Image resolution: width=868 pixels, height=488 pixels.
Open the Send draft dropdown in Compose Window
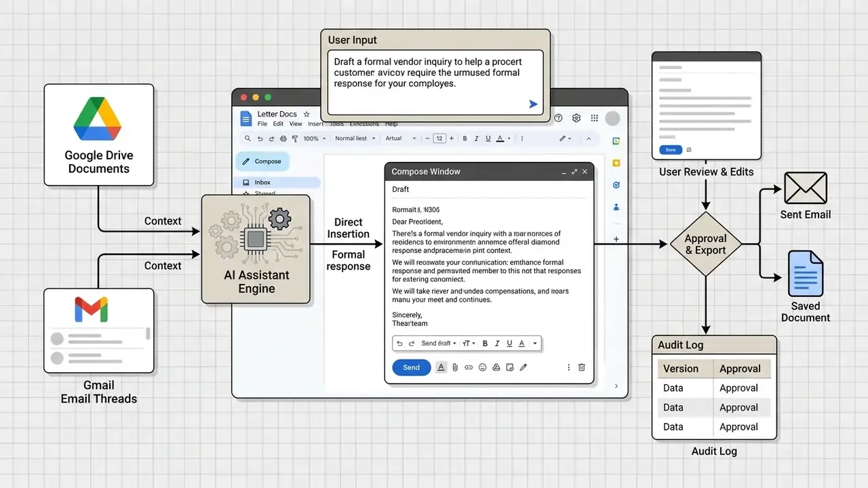(439, 344)
